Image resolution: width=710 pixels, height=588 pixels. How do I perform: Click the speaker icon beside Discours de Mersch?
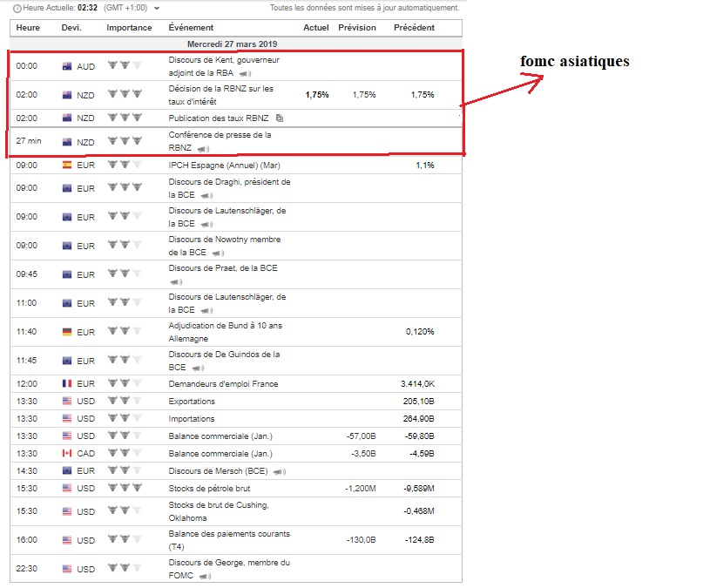click(x=280, y=471)
